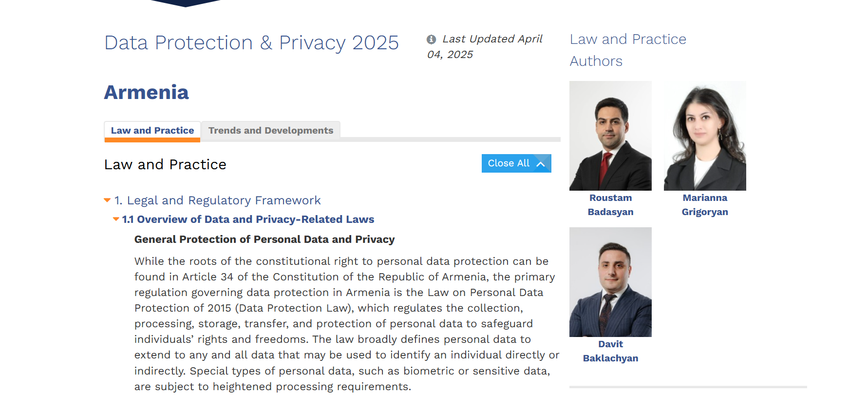Click the General Protection of Personal Data subheading
Viewport: 868px width, 396px height.
coord(264,239)
